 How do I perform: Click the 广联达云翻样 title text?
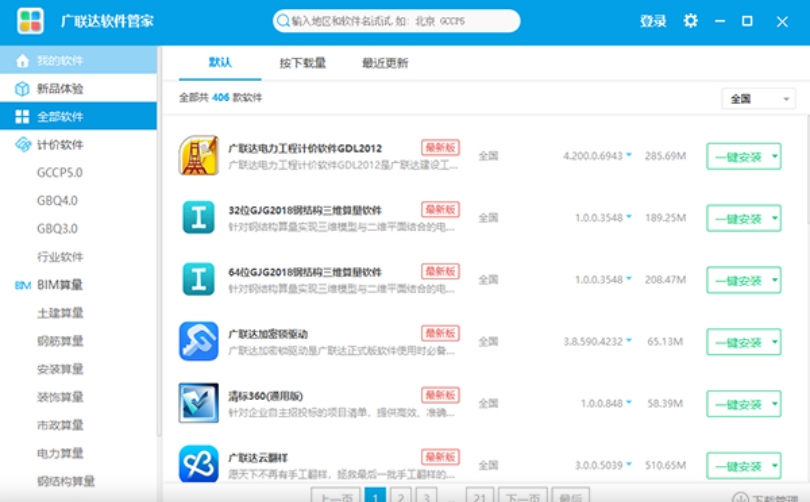(x=258, y=458)
